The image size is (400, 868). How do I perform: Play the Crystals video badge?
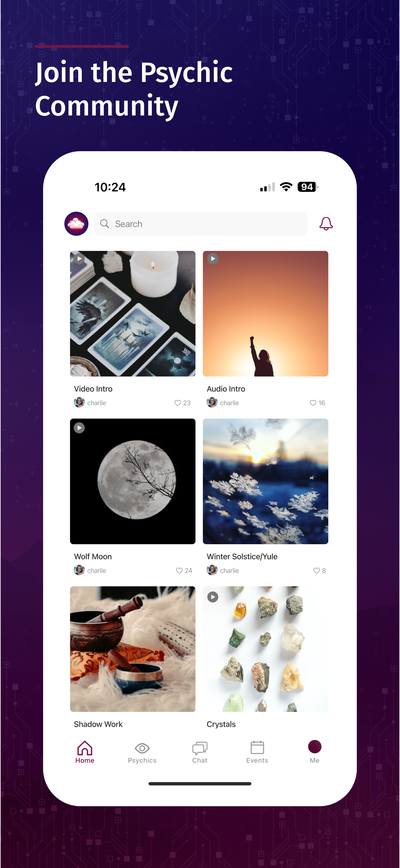pyautogui.click(x=212, y=597)
